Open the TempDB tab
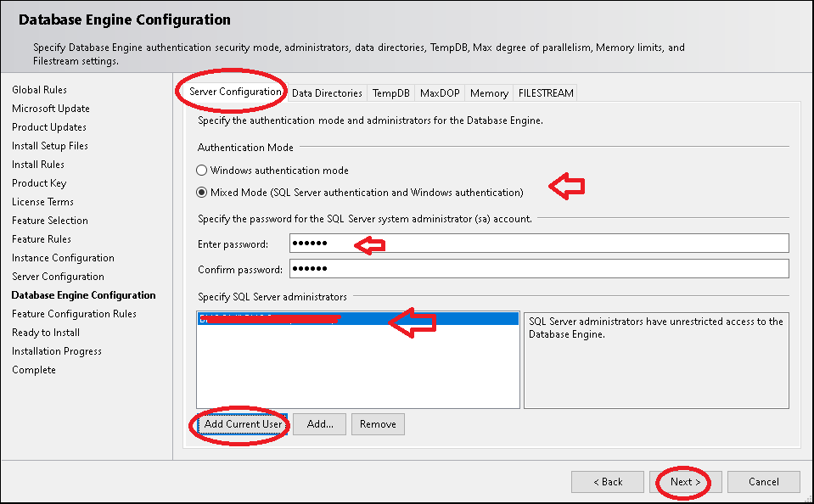Viewport: 814px width, 504px height. (391, 93)
